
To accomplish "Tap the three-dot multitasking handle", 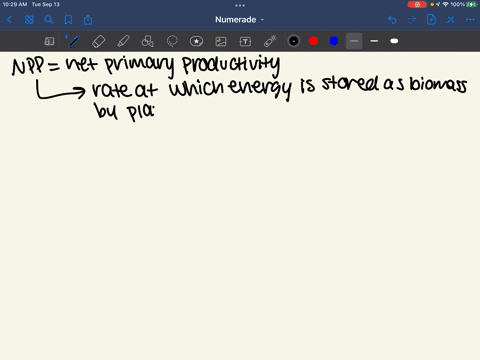I will click(x=240, y=5).
